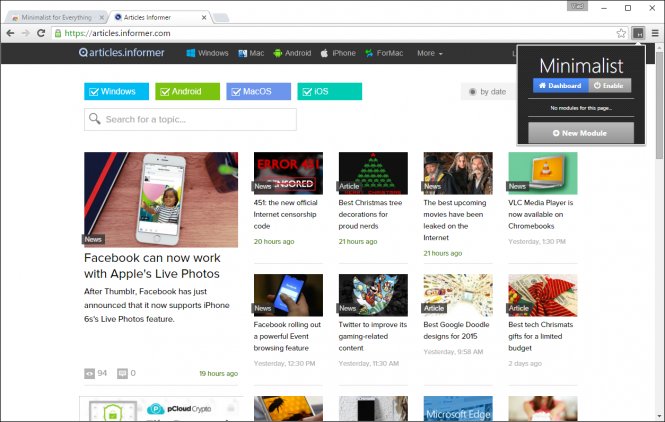Bookmark the page with the star icon
Viewport: 665px width, 422px height.
(x=621, y=33)
